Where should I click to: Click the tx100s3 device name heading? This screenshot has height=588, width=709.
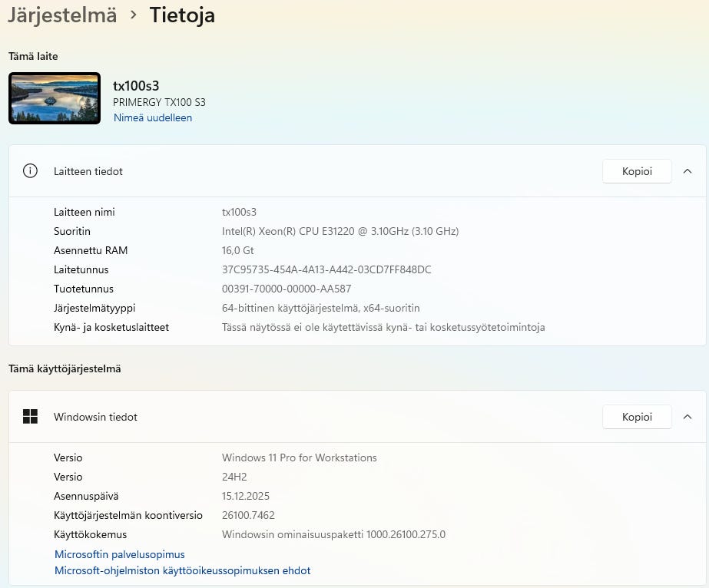(x=136, y=85)
